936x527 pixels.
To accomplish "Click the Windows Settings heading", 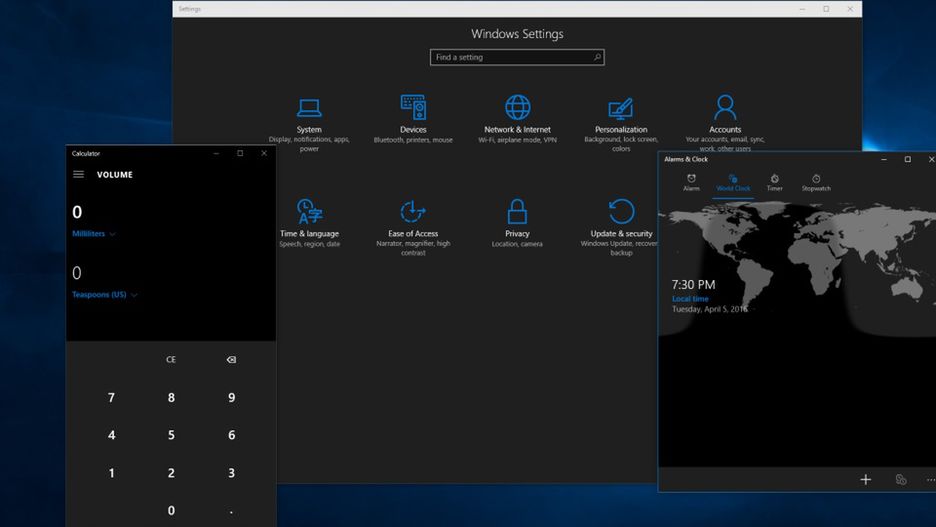I will point(517,34).
